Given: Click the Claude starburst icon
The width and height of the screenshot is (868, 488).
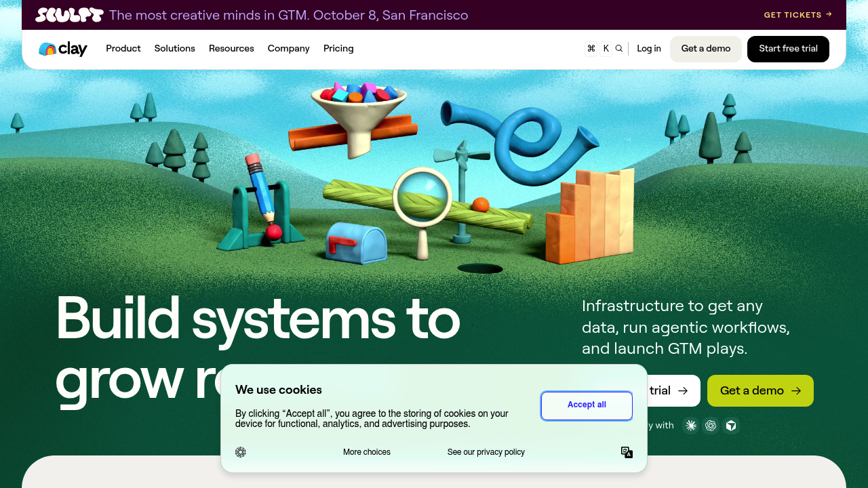Looking at the screenshot, I should coord(690,426).
